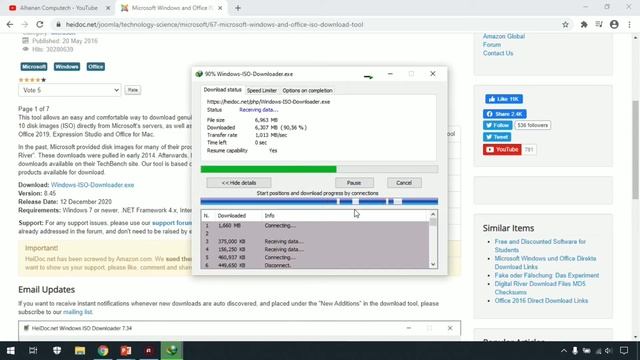The image size is (640, 360).
Task: Open Free and Discounted Software for Students
Action: [540, 246]
